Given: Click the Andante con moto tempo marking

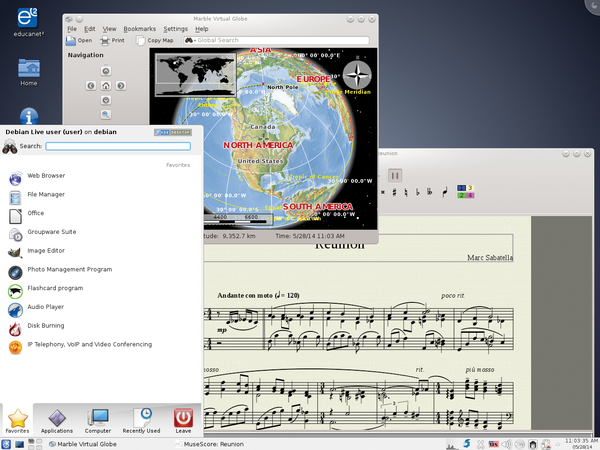Looking at the screenshot, I should pyautogui.click(x=258, y=295).
